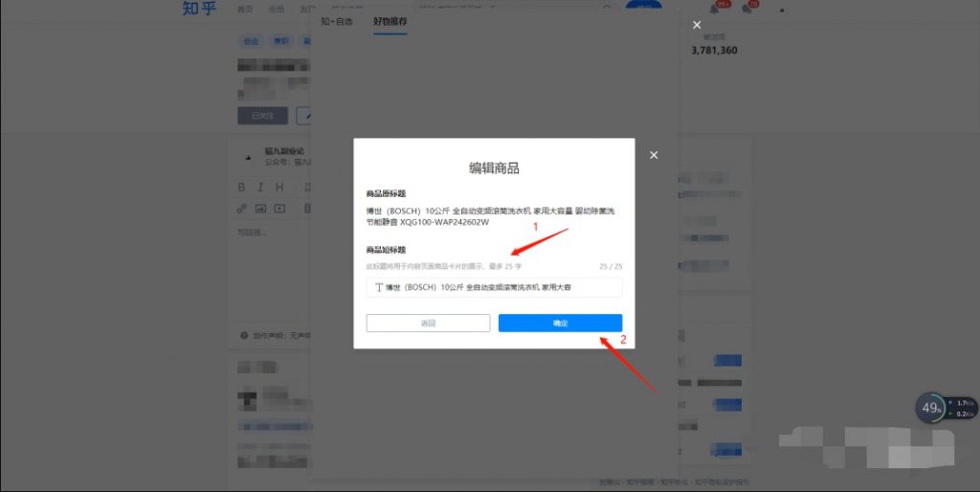
Task: Insert an image using the picture icon
Action: click(x=260, y=209)
